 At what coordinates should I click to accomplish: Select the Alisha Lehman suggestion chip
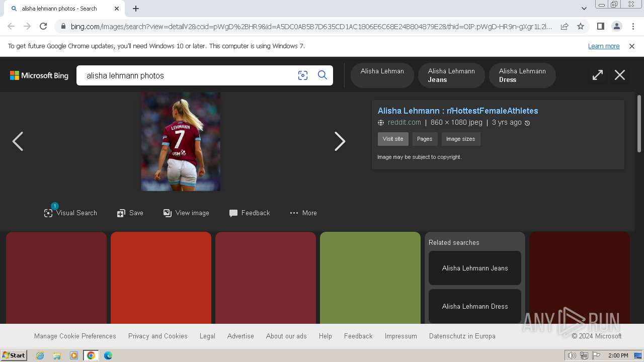click(382, 75)
